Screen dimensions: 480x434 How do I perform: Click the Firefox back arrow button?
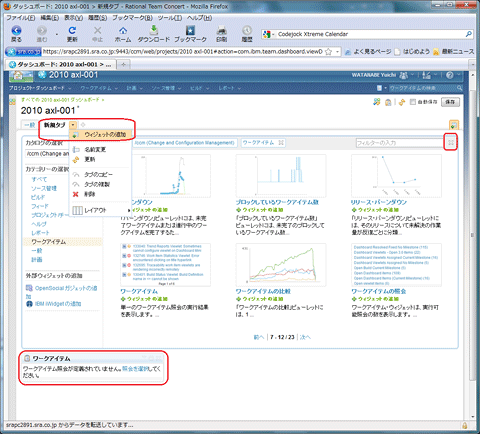(16, 31)
